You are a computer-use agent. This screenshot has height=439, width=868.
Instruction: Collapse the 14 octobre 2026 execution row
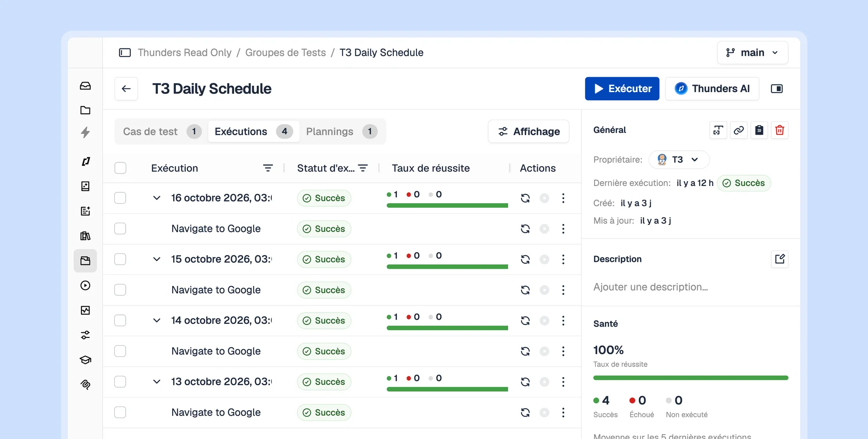pos(157,321)
